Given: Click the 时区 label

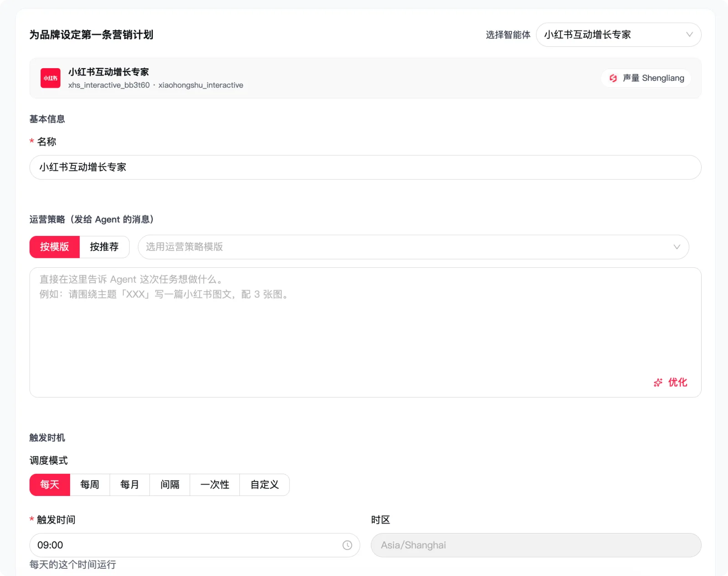Looking at the screenshot, I should click(x=380, y=520).
